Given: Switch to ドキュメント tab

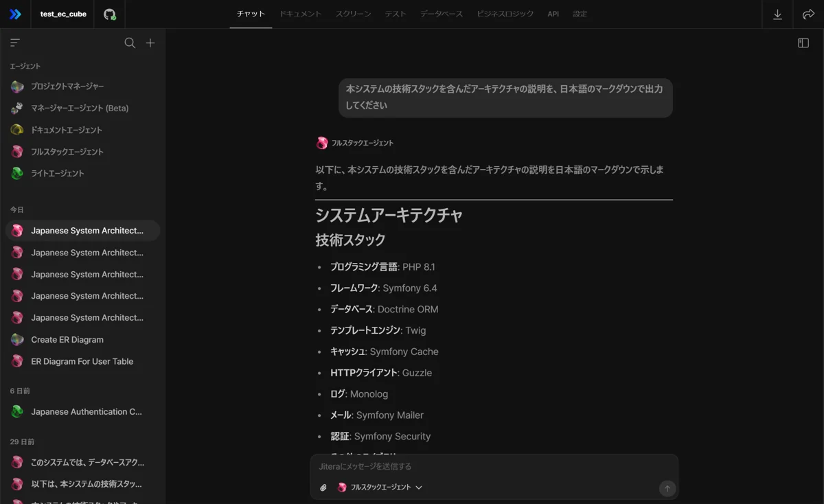Looking at the screenshot, I should pos(300,14).
